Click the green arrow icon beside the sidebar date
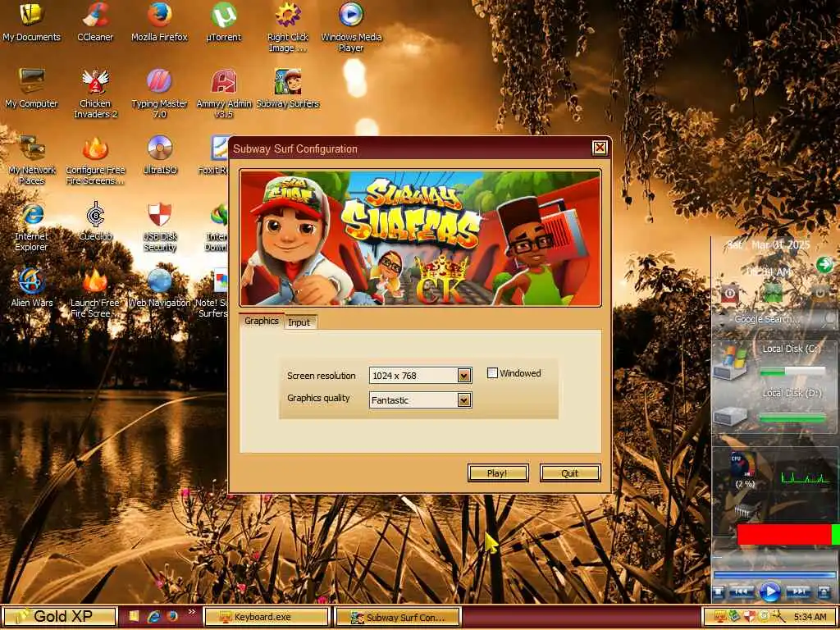The height and width of the screenshot is (630, 840). coord(824,264)
